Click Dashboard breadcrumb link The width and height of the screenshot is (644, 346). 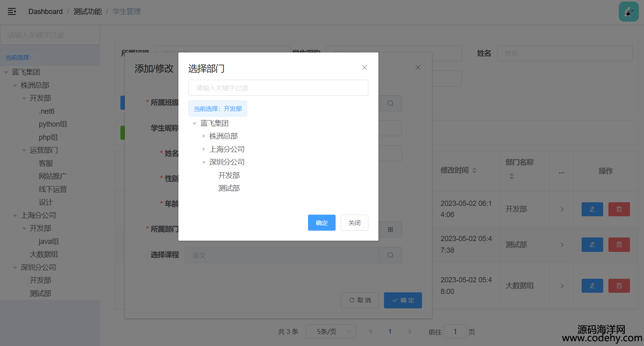(45, 12)
